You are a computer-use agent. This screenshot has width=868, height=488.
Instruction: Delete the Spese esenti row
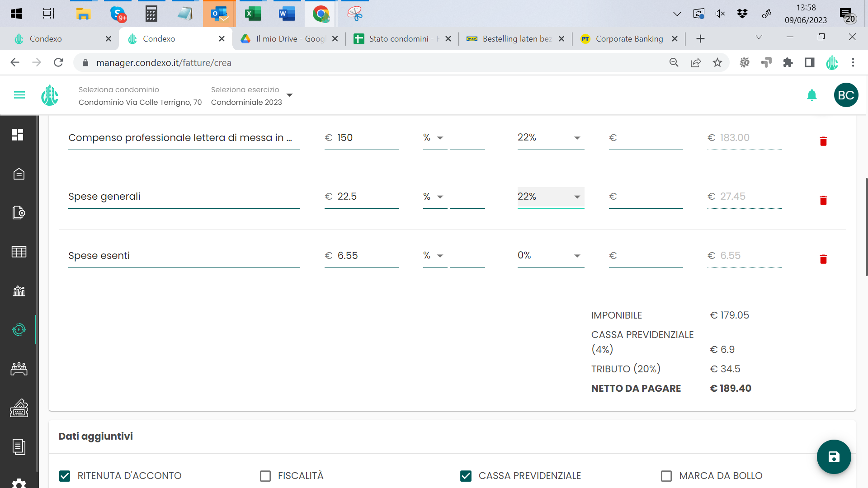[x=823, y=259]
